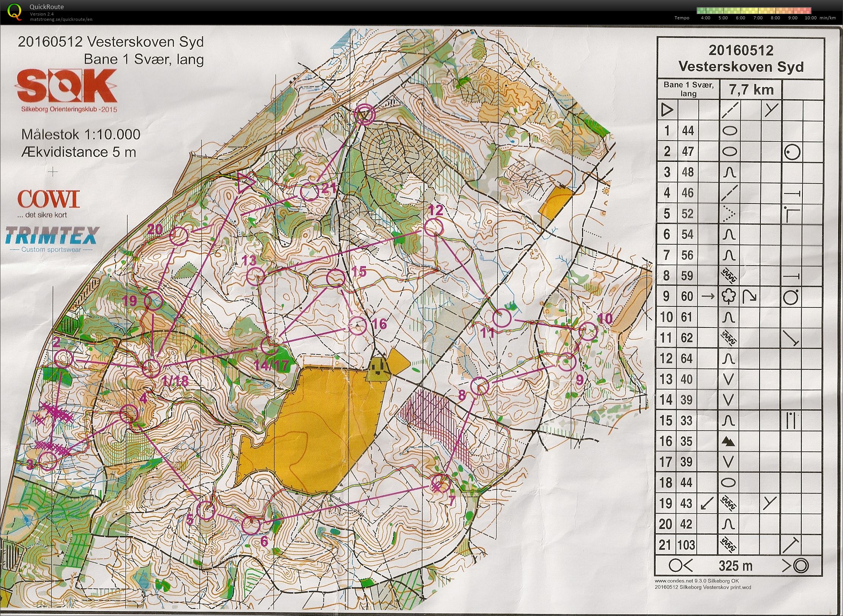843x616 pixels.
Task: Select control circle 13 on the map
Action: (256, 276)
